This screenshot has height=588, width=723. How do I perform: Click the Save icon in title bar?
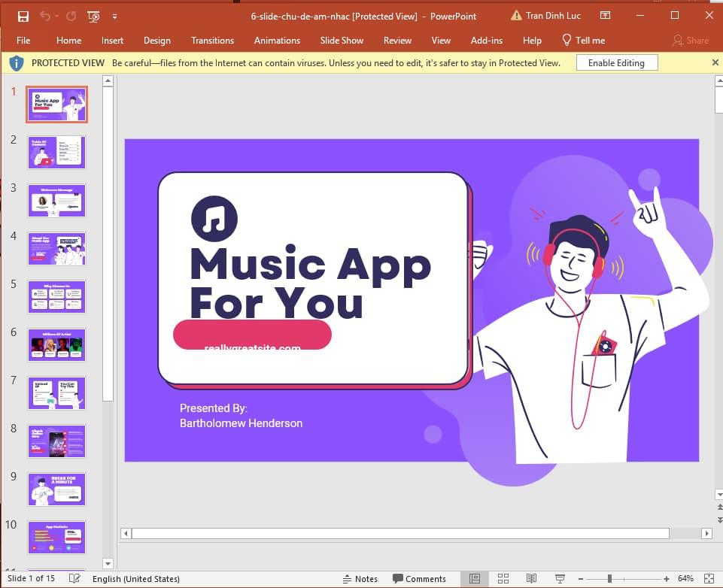[23, 16]
